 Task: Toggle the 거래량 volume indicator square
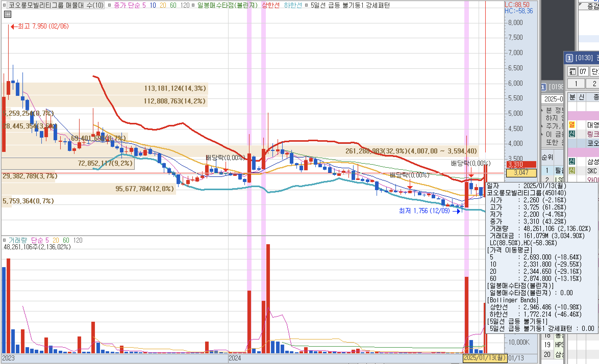pyautogui.click(x=4, y=240)
